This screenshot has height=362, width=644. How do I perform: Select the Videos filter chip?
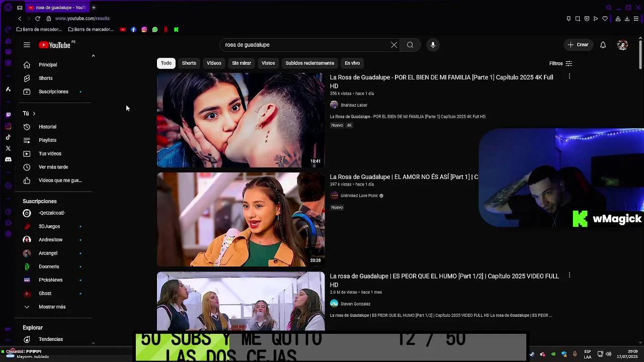click(214, 63)
